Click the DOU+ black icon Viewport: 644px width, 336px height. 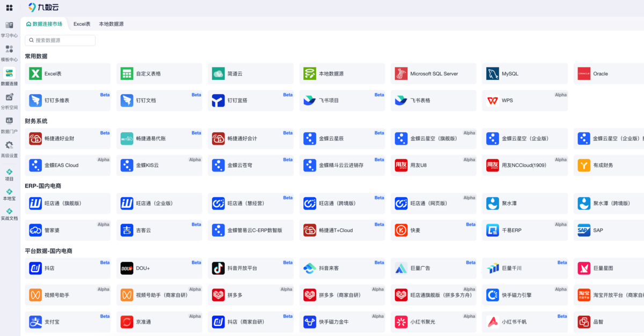point(127,268)
